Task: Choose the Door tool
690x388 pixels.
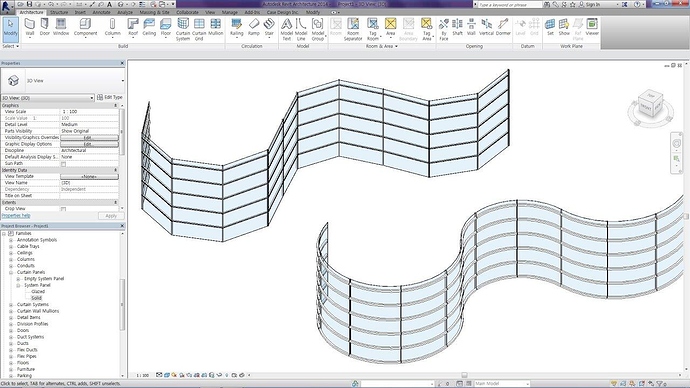Action: coord(45,27)
